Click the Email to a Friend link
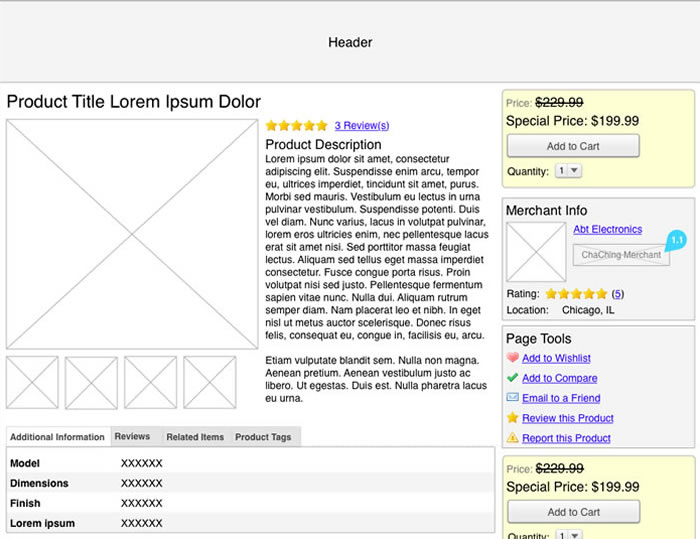Screen dimensions: 700x539 pos(561,398)
